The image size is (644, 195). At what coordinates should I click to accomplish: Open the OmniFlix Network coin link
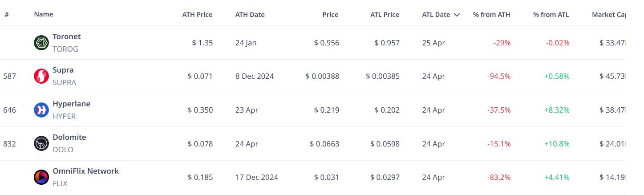coord(86,171)
